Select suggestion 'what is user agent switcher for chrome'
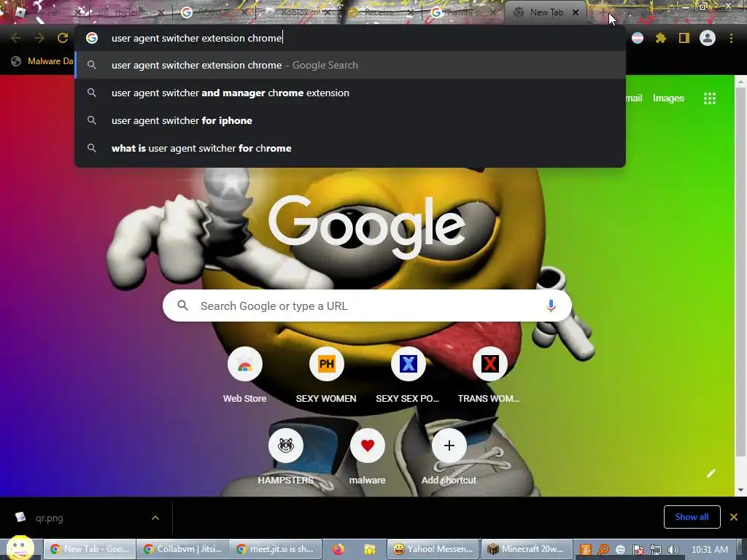This screenshot has height=560, width=747. click(x=350, y=148)
